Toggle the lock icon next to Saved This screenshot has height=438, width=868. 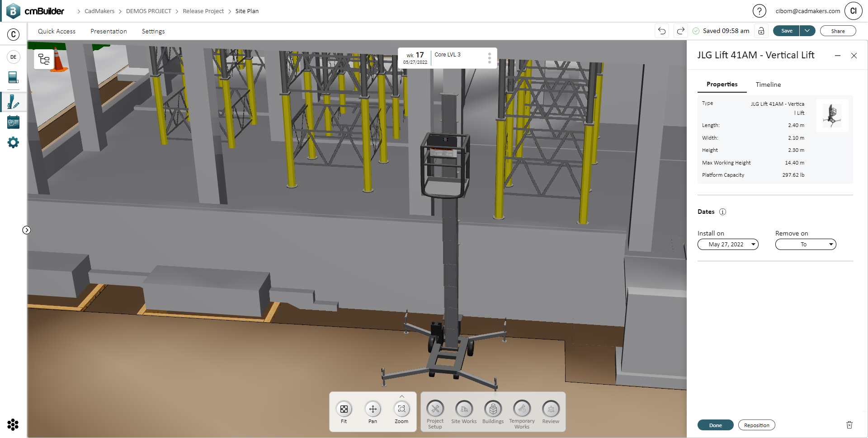pos(761,31)
